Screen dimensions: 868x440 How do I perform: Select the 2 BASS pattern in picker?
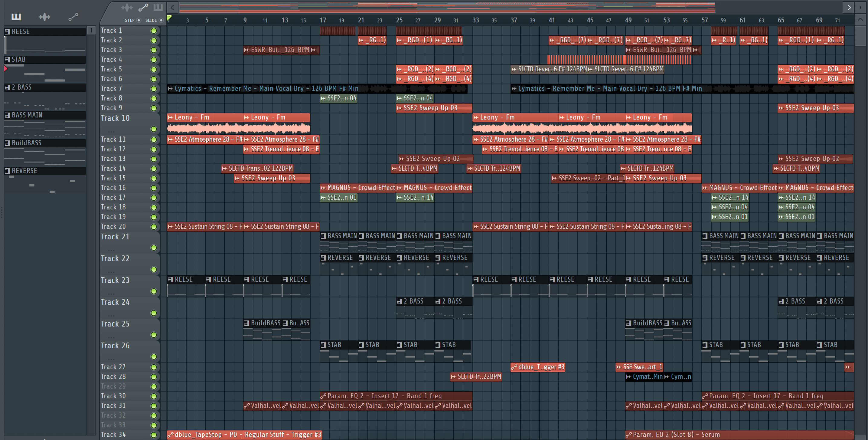[x=45, y=87]
